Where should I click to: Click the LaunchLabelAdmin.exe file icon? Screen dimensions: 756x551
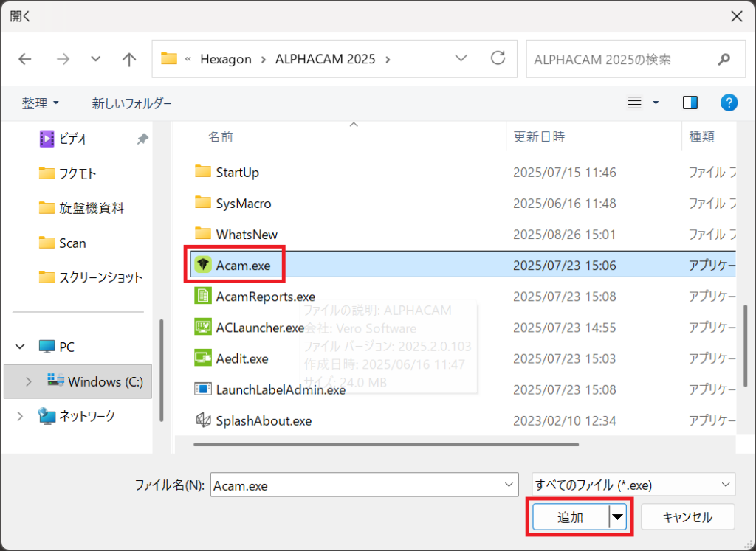coord(203,389)
